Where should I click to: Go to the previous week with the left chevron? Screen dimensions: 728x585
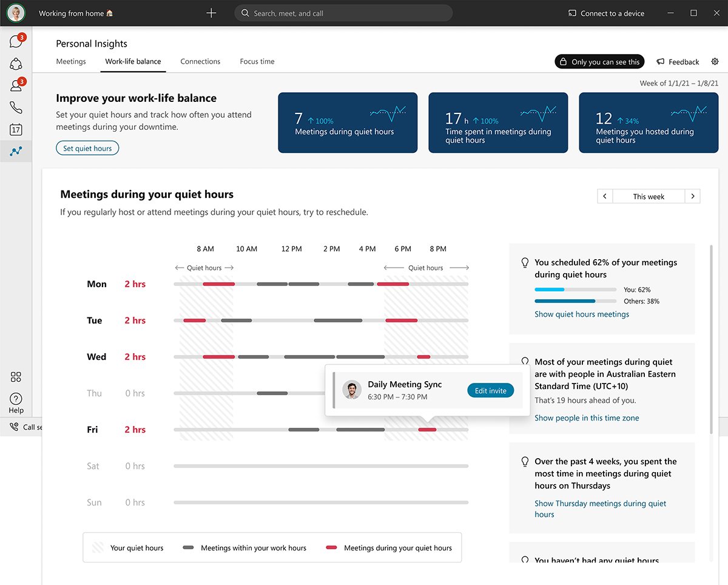(604, 196)
